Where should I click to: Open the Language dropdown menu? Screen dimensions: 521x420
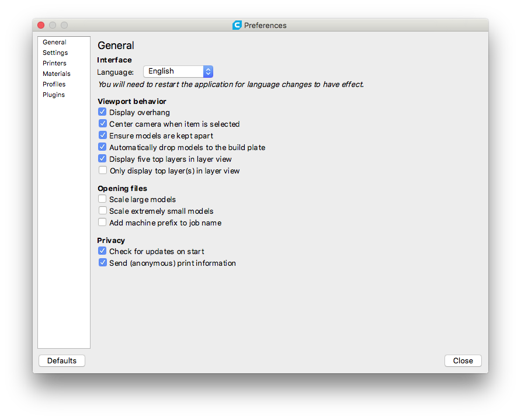point(178,71)
